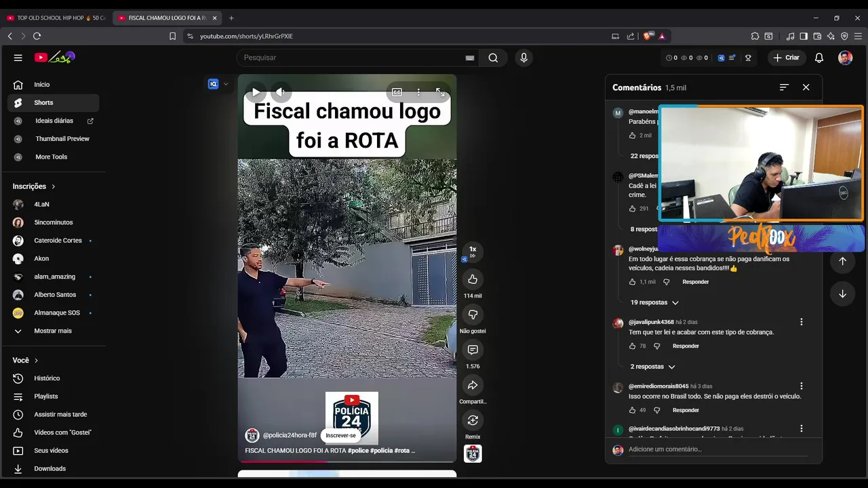Switch to the TOP OLD SCHOOL HIP HOP tab
Screen dimensions: 868x488
click(56, 18)
